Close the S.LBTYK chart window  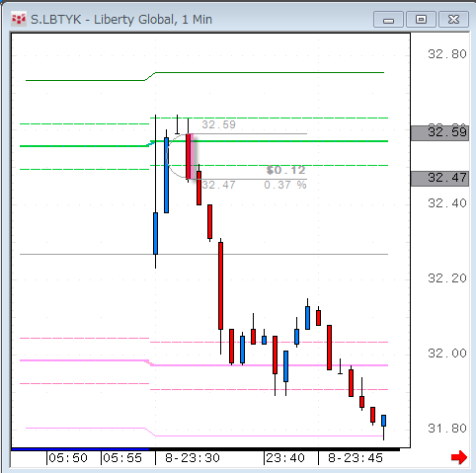(453, 20)
